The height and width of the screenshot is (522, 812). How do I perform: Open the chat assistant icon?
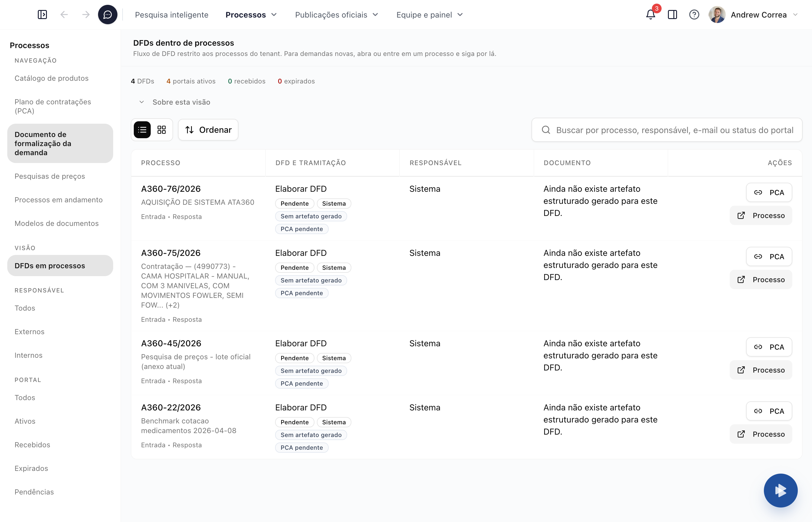(x=107, y=15)
